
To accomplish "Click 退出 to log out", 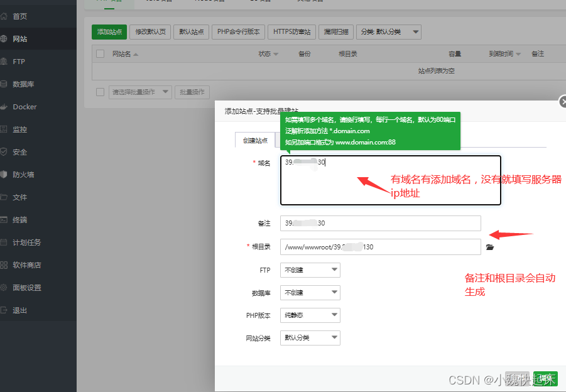I will pyautogui.click(x=38, y=310).
